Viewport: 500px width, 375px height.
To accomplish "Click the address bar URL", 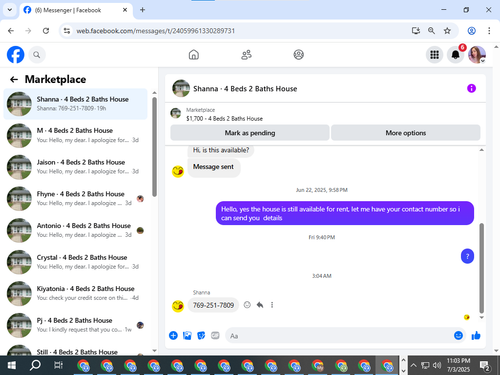I will click(x=156, y=31).
